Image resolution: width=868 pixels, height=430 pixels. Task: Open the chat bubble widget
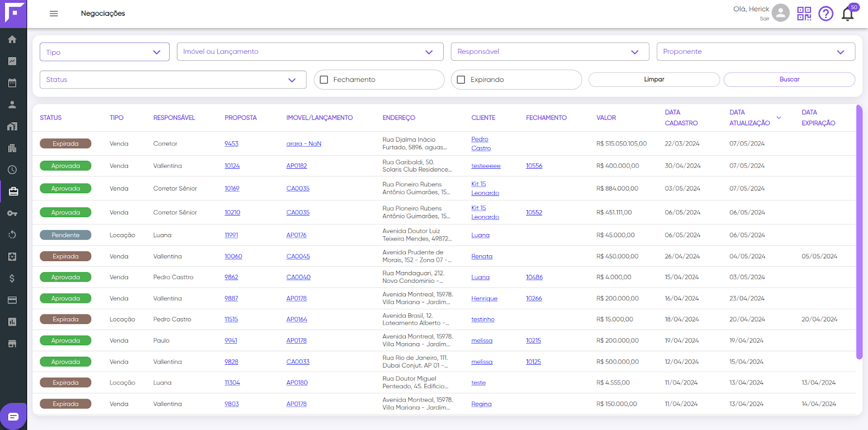[13, 416]
